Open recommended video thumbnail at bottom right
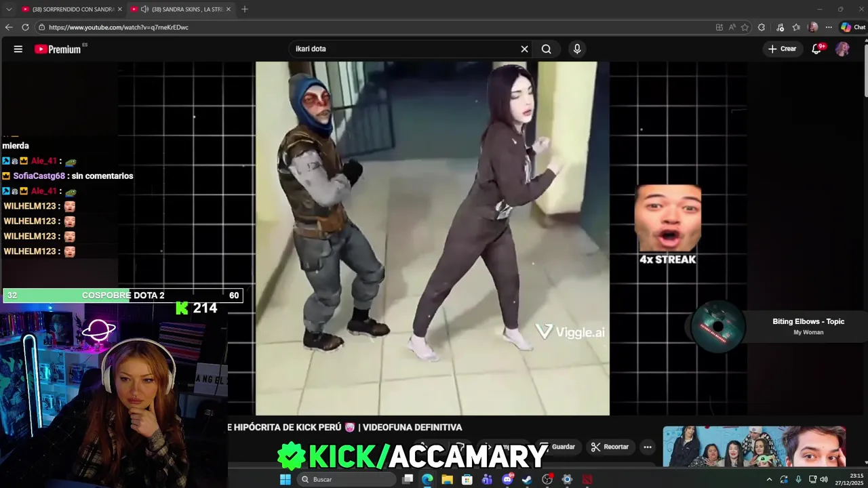The width and height of the screenshot is (868, 488). pos(754,446)
